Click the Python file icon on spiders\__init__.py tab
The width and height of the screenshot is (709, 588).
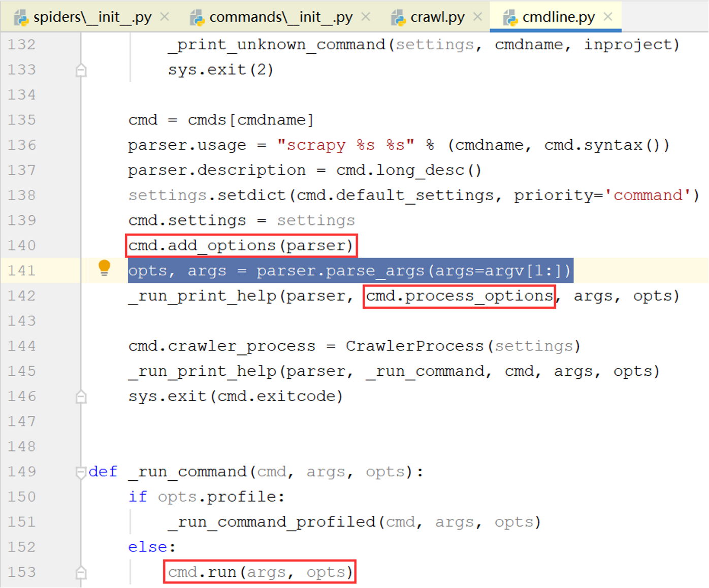pos(21,18)
